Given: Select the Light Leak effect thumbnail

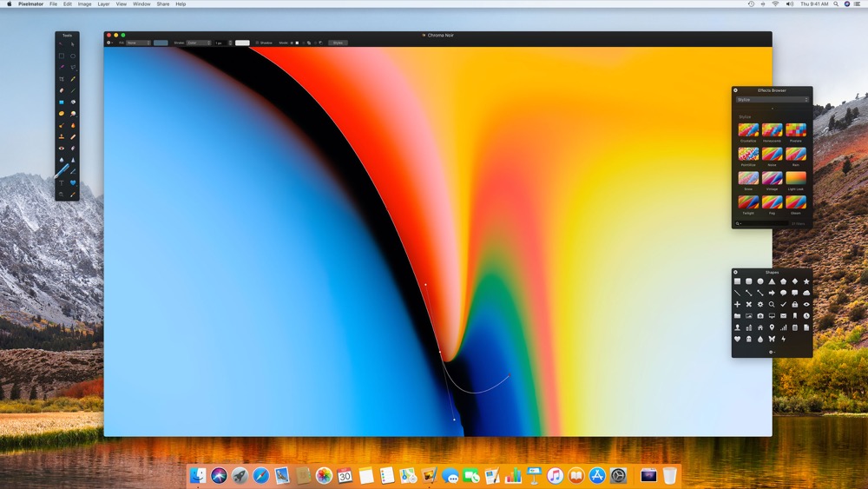Looking at the screenshot, I should [795, 178].
